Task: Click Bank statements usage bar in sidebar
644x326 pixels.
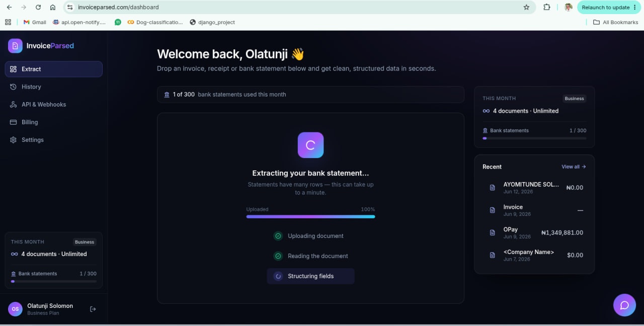Action: [x=54, y=281]
